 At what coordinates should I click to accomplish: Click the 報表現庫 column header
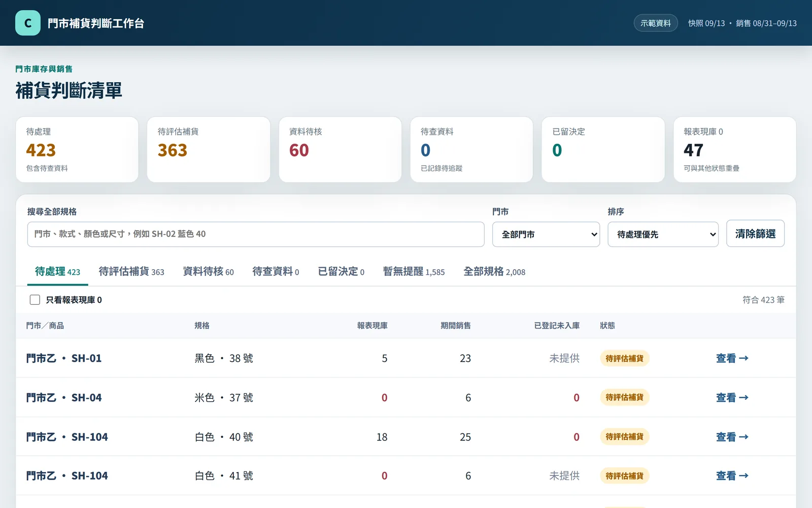372,326
